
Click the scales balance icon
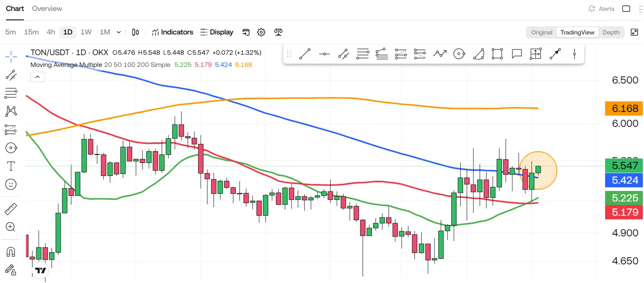tap(278, 32)
